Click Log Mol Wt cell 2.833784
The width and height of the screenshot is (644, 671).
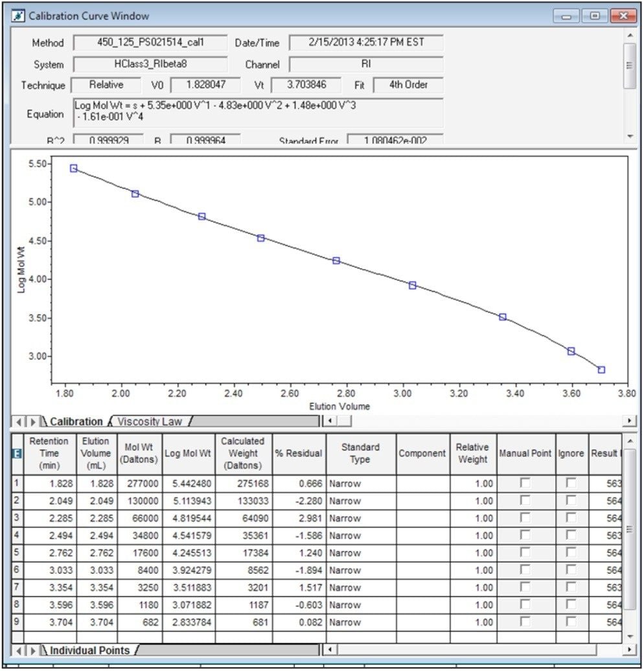189,622
